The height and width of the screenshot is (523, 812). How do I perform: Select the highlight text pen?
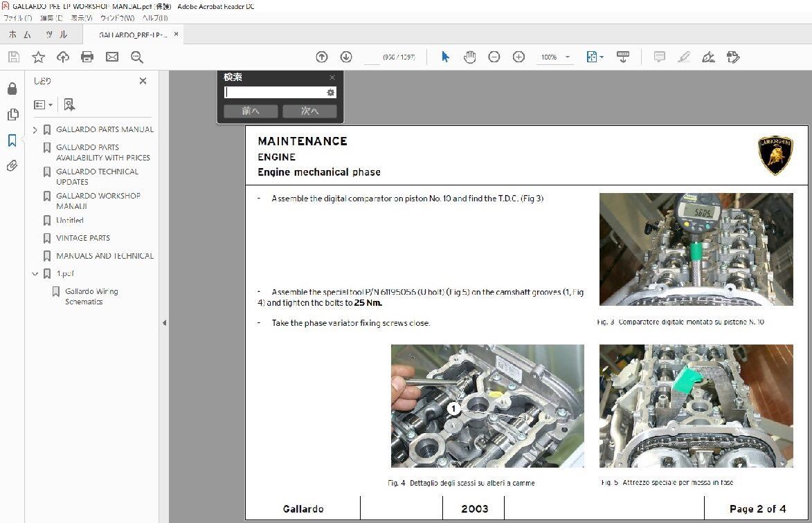click(683, 57)
